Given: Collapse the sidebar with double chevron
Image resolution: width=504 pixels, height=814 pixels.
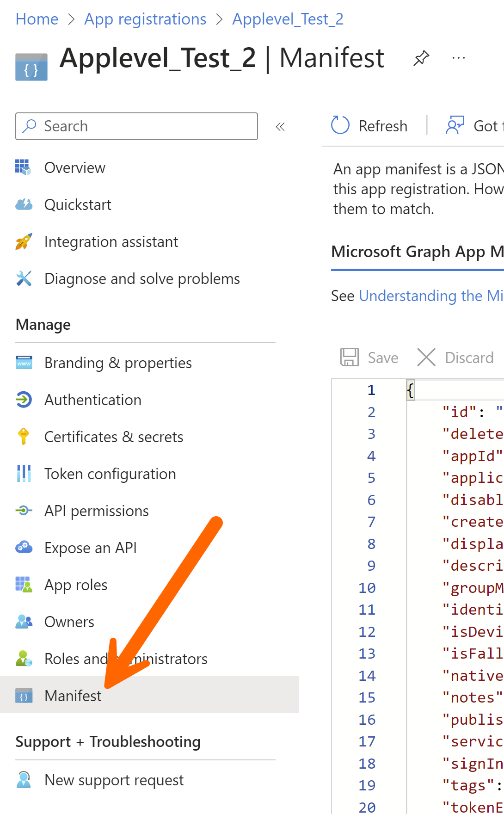Looking at the screenshot, I should (x=280, y=126).
